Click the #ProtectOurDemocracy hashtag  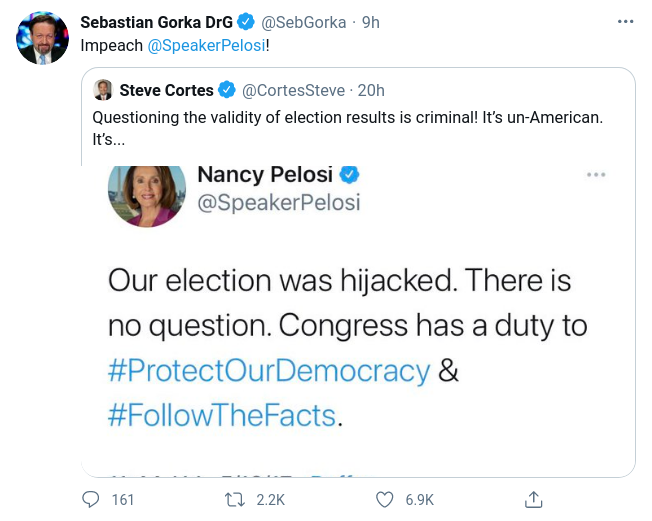tap(268, 371)
